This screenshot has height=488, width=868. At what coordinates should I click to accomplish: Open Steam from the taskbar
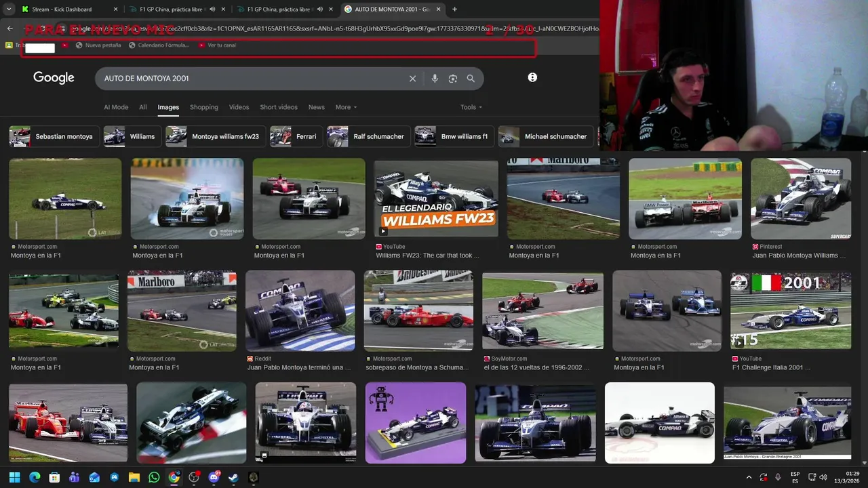coord(233,477)
